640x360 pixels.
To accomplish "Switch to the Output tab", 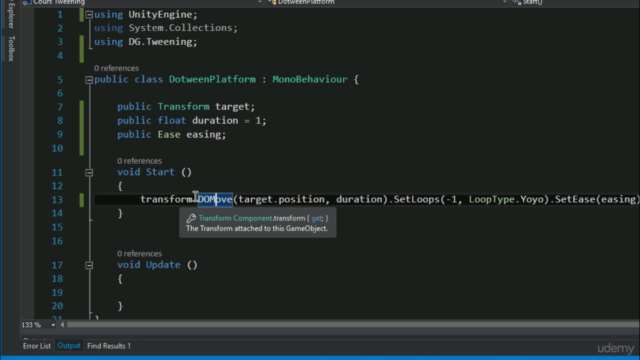I will (69, 346).
